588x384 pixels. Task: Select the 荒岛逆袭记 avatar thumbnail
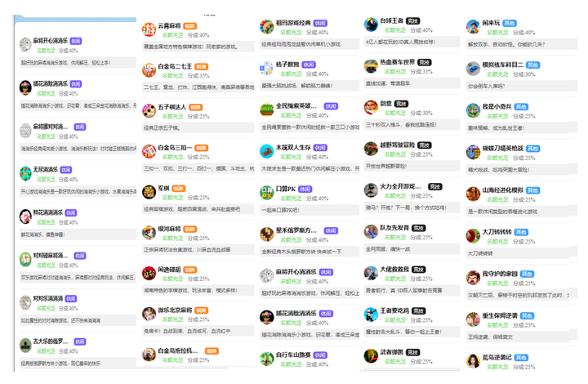473,361
